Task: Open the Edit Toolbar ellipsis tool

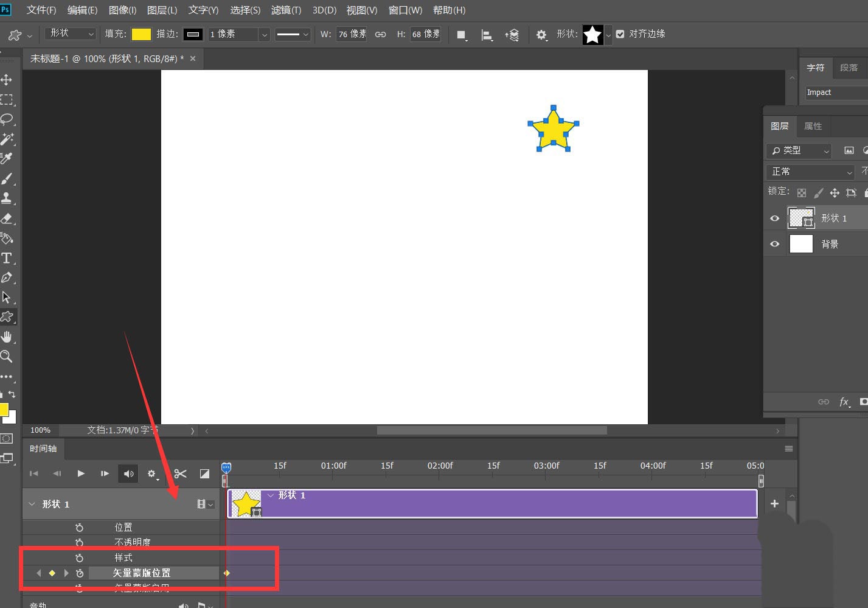Action: pos(7,377)
